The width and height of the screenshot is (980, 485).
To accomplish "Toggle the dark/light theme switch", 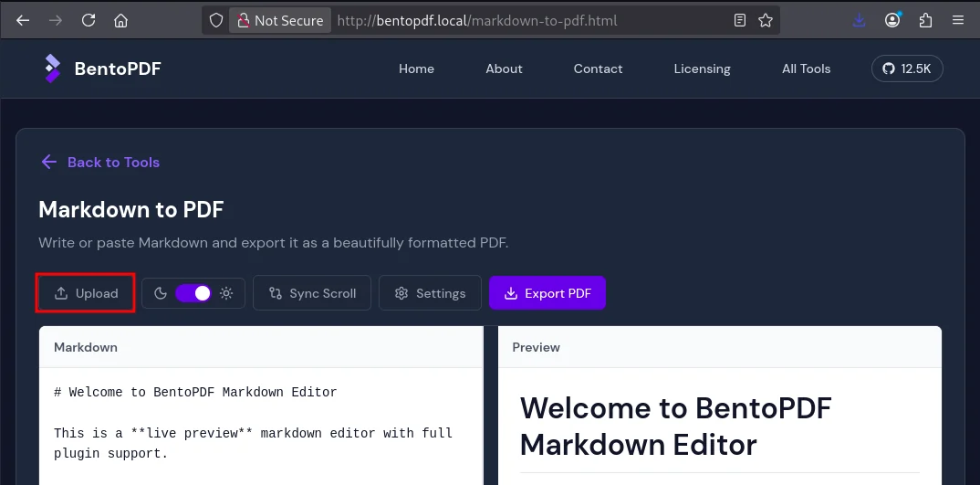I will pos(193,293).
